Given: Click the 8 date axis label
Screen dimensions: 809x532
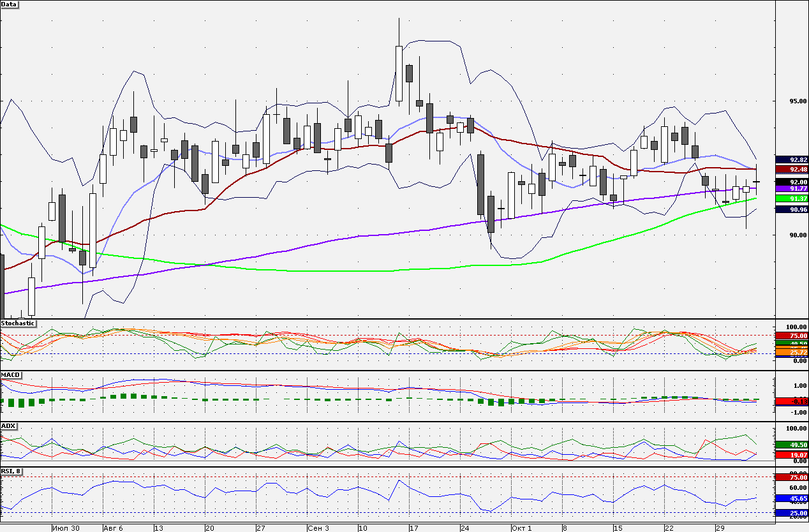Looking at the screenshot, I should pyautogui.click(x=565, y=528).
